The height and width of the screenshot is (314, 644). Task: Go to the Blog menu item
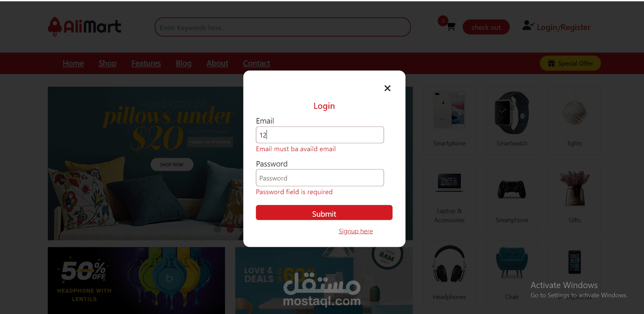click(x=184, y=63)
